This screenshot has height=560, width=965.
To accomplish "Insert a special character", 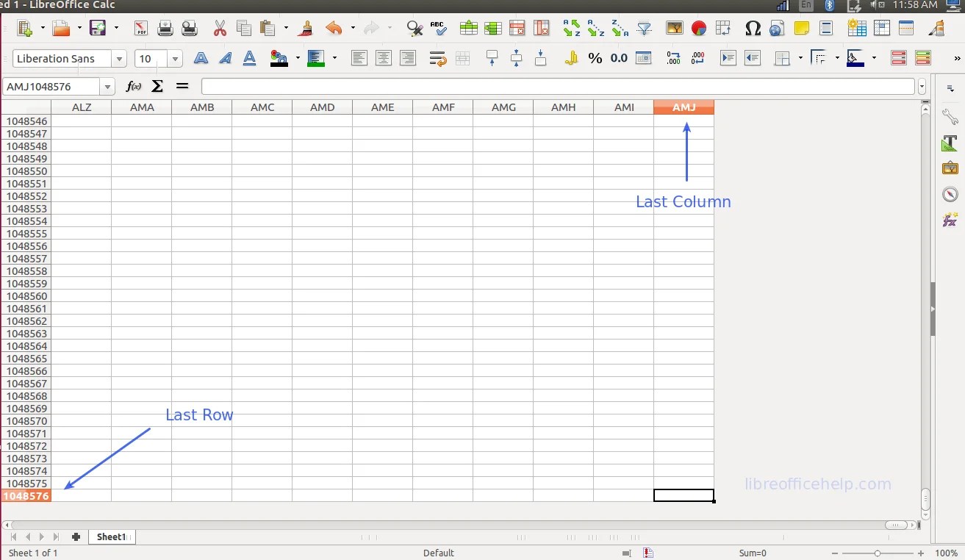I will click(753, 28).
